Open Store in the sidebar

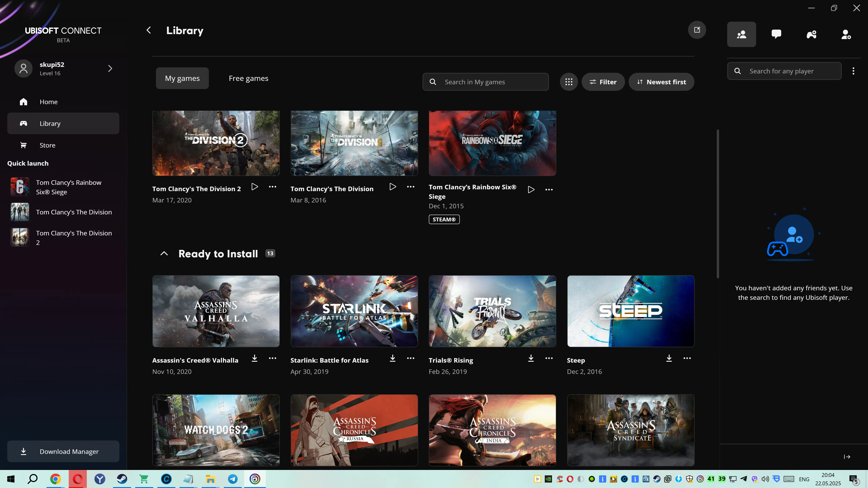point(63,145)
